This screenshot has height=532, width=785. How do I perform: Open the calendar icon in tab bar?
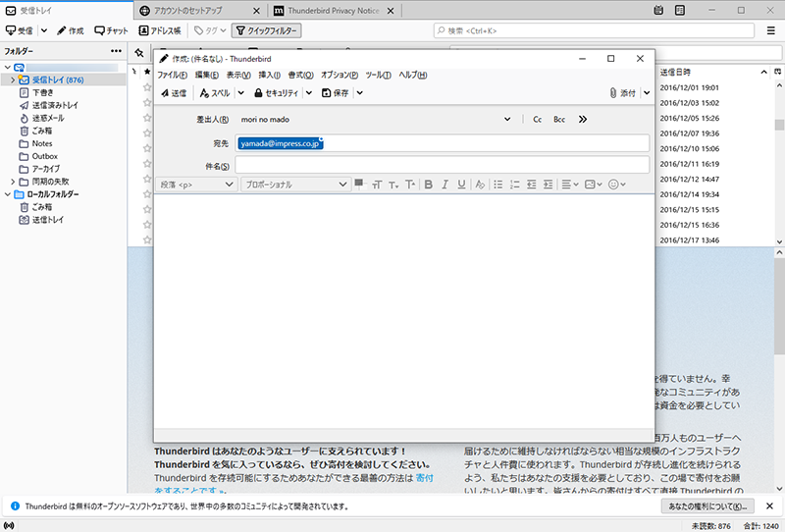click(x=658, y=10)
